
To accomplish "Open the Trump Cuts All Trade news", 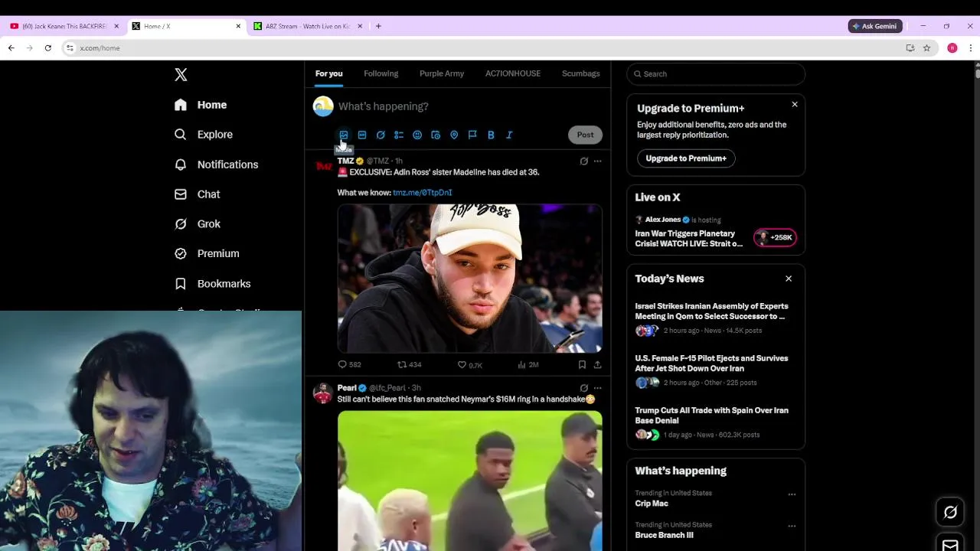I will 716,422.
